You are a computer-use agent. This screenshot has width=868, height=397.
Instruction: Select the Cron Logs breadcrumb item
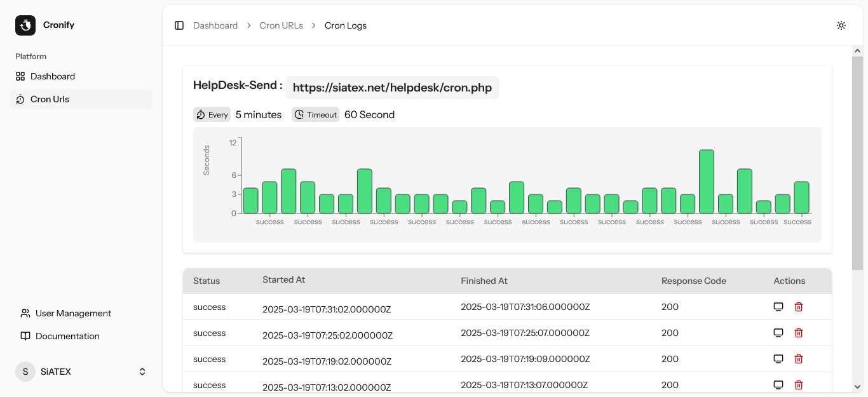pyautogui.click(x=345, y=25)
